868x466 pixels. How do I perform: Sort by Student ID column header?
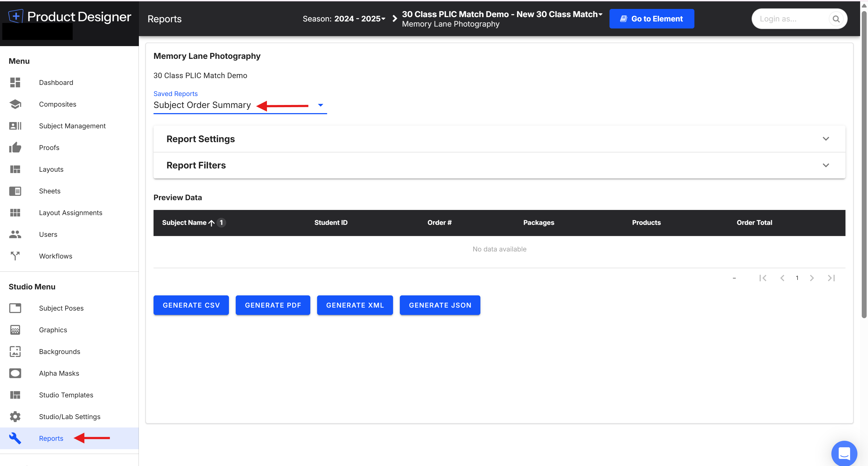[331, 222]
